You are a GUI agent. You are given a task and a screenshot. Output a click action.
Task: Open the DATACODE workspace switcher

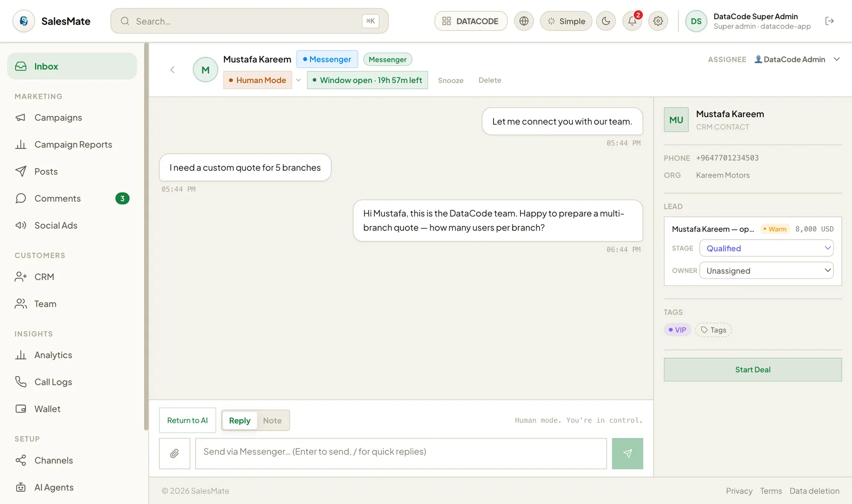tap(471, 21)
